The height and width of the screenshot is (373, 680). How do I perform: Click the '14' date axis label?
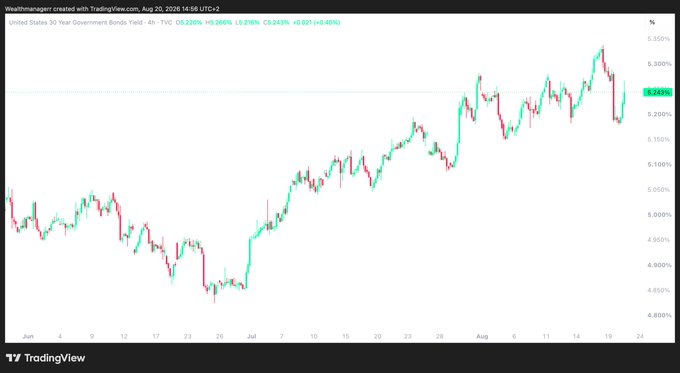576,336
